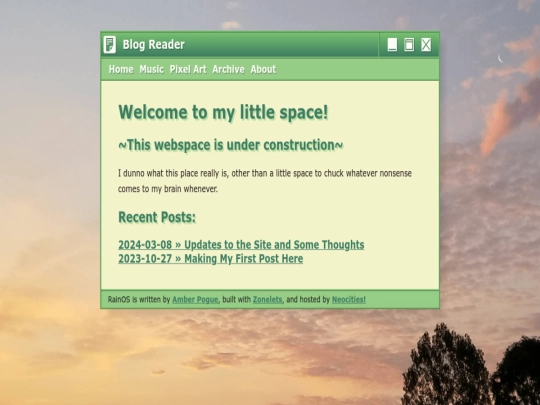Click the 'under construction' subheading
The image size is (540, 405).
tap(230, 145)
